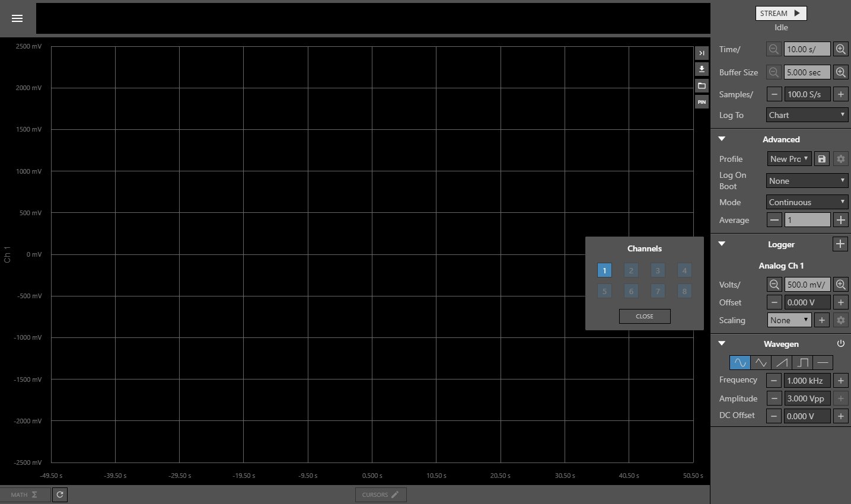The width and height of the screenshot is (851, 504).
Task: Toggle channel 7 in Channels popup
Action: 658,291
